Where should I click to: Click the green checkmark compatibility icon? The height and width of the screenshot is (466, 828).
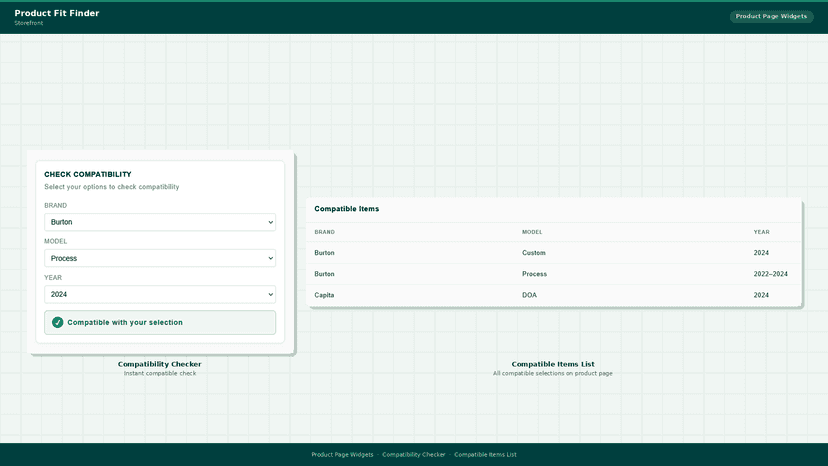(x=58, y=322)
